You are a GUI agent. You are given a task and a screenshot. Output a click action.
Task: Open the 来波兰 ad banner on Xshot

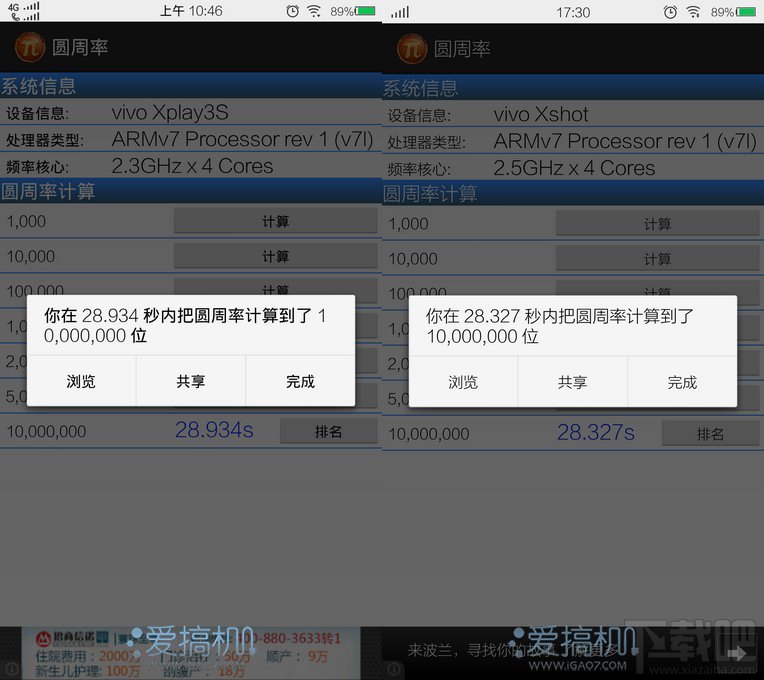573,653
